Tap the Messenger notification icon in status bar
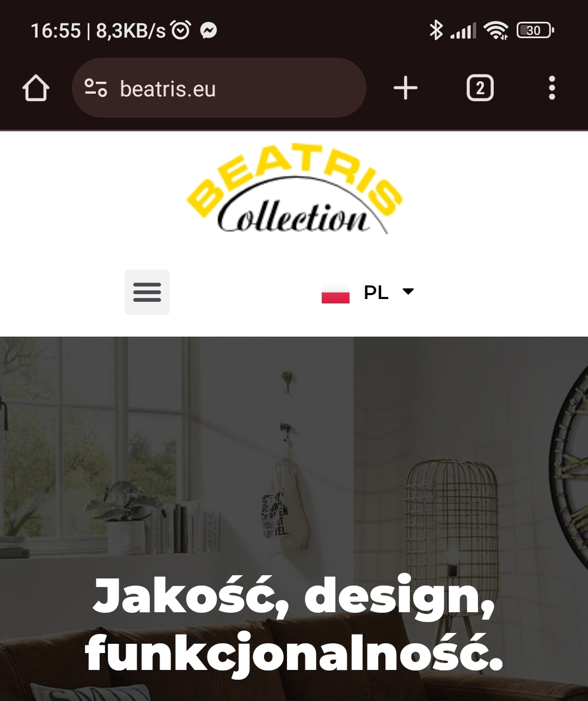 pyautogui.click(x=209, y=31)
